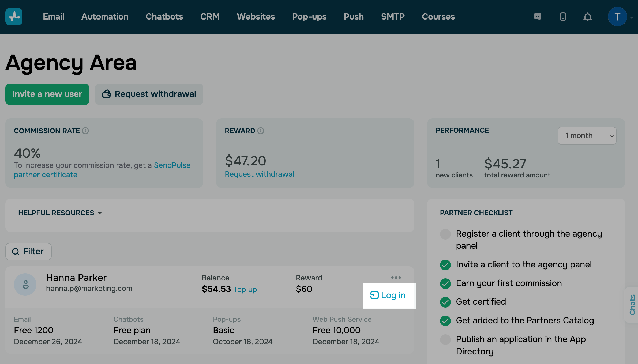This screenshot has height=364, width=638.
Task: Open the user avatar T menu
Action: point(617,17)
